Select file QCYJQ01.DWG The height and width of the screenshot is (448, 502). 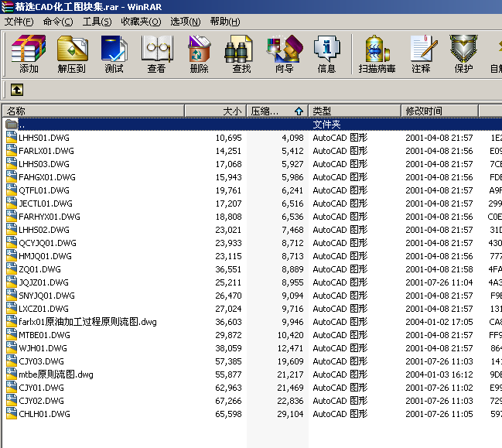click(x=47, y=243)
